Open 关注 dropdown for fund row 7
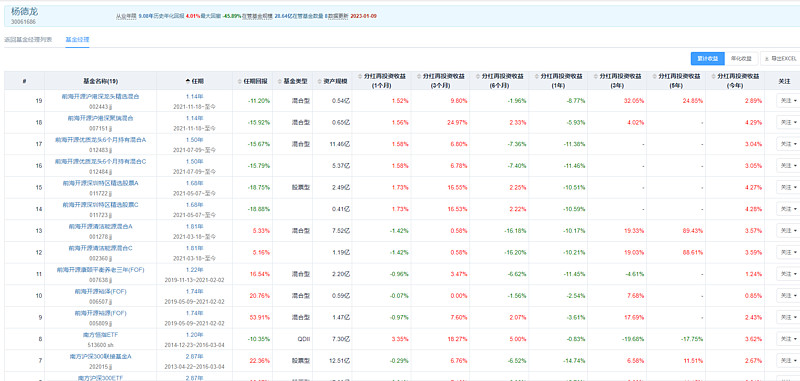This screenshot has width=800, height=381. [x=788, y=361]
